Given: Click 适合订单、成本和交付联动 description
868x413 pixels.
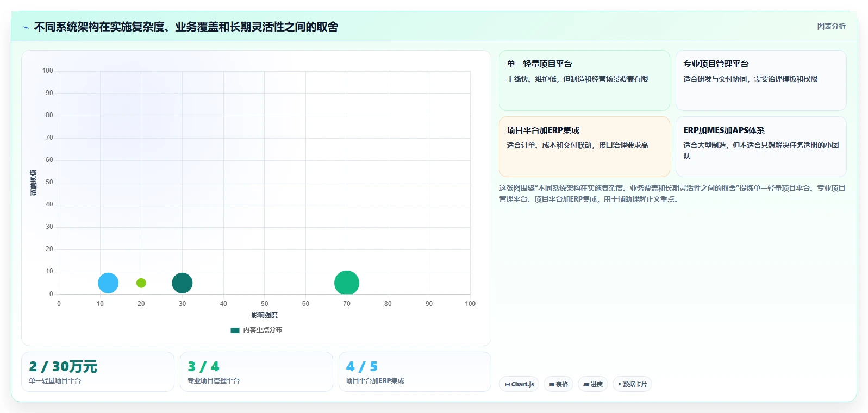Looking at the screenshot, I should tap(577, 145).
